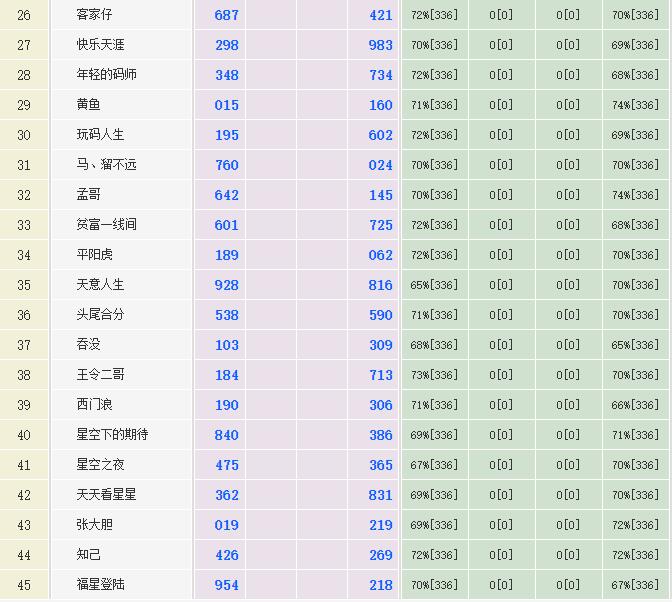Viewport: 672px width, 602px height.
Task: Select the number 015 beside 黄鱼
Action: click(x=227, y=105)
